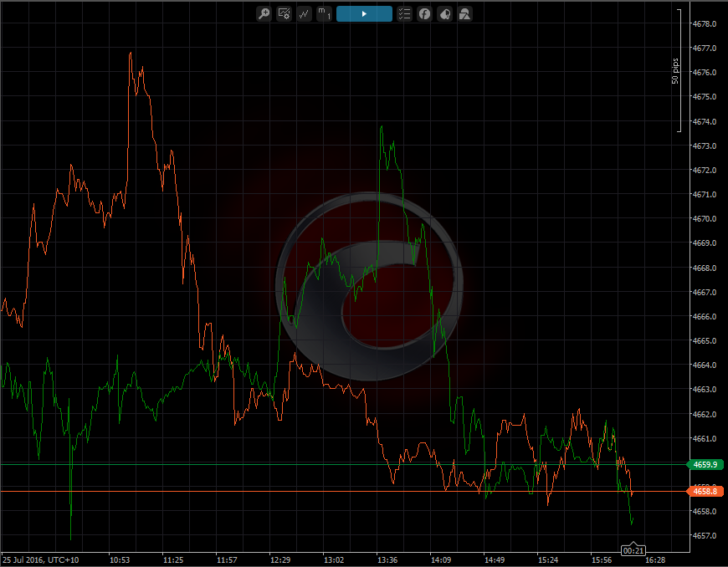
Task: Click the 00:21 countdown timer marker
Action: tap(633, 550)
